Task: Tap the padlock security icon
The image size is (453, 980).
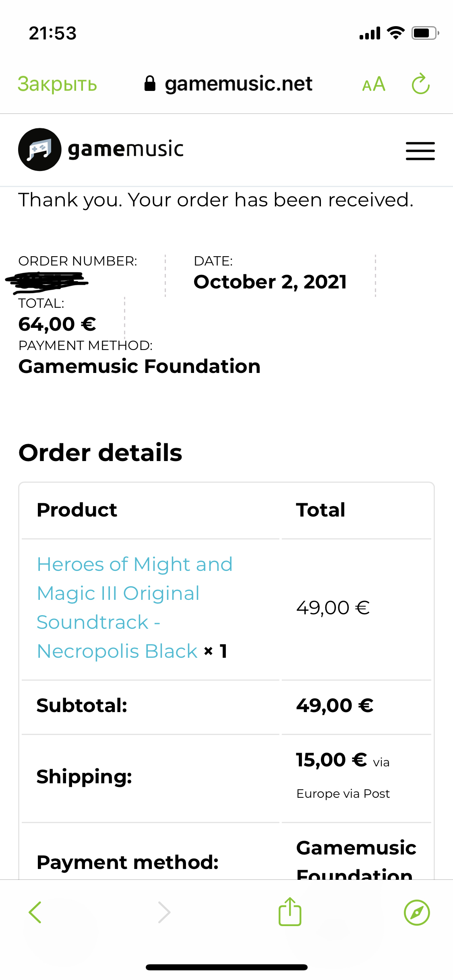Action: (150, 84)
